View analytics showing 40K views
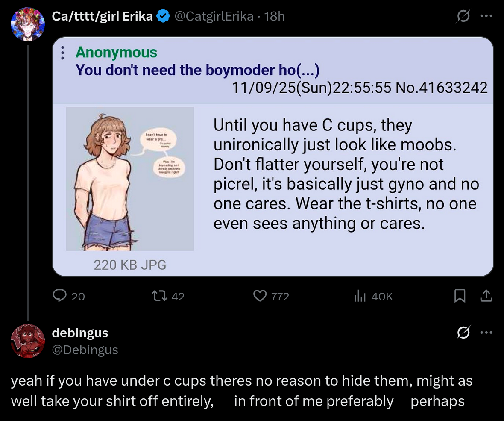 click(x=360, y=296)
